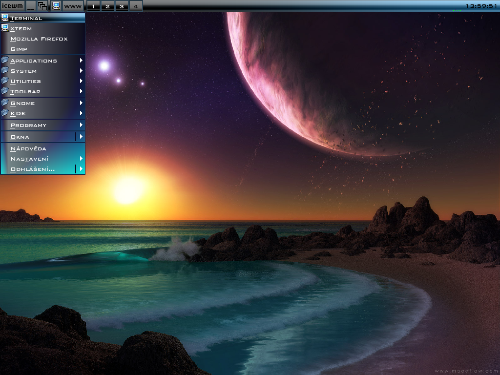Open the window list icon in taskbar

pos(42,6)
